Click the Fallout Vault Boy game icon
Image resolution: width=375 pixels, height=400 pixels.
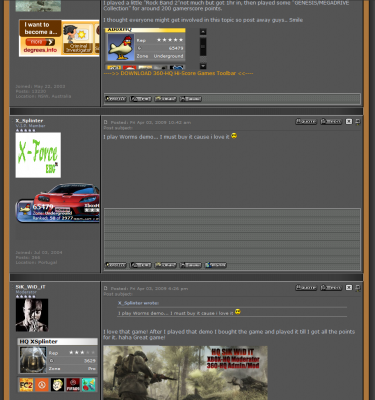[57, 385]
